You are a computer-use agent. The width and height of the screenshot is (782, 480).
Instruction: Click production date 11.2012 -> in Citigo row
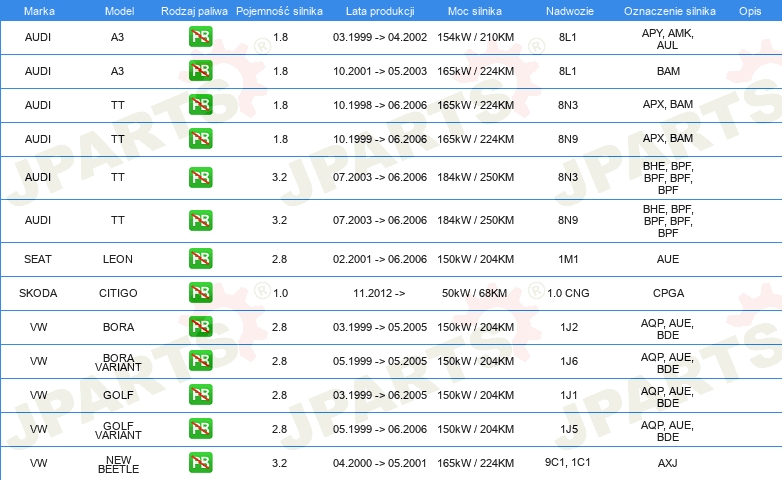[379, 293]
